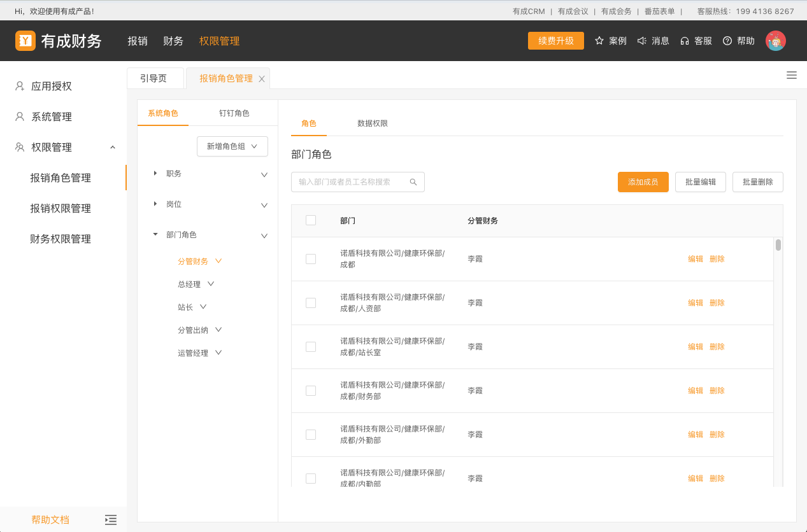Screen dimensions: 807x532
Task: Click the magnifier icon in the search box
Action: click(x=413, y=182)
